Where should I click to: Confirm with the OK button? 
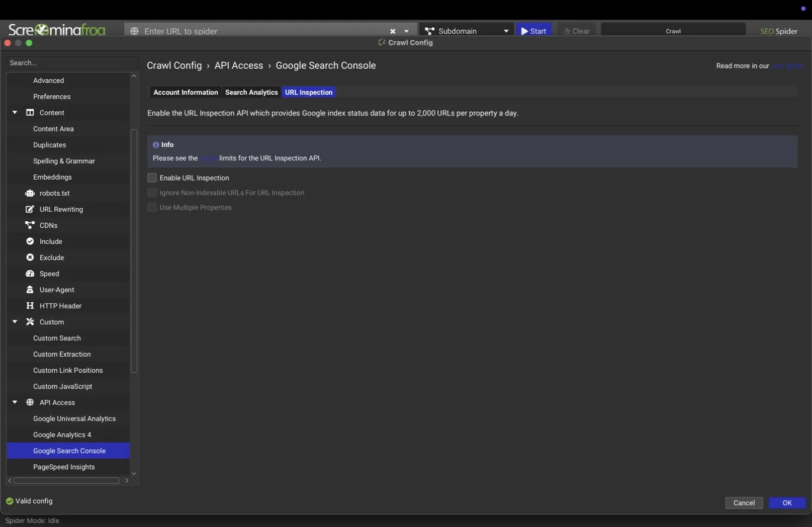[787, 503]
